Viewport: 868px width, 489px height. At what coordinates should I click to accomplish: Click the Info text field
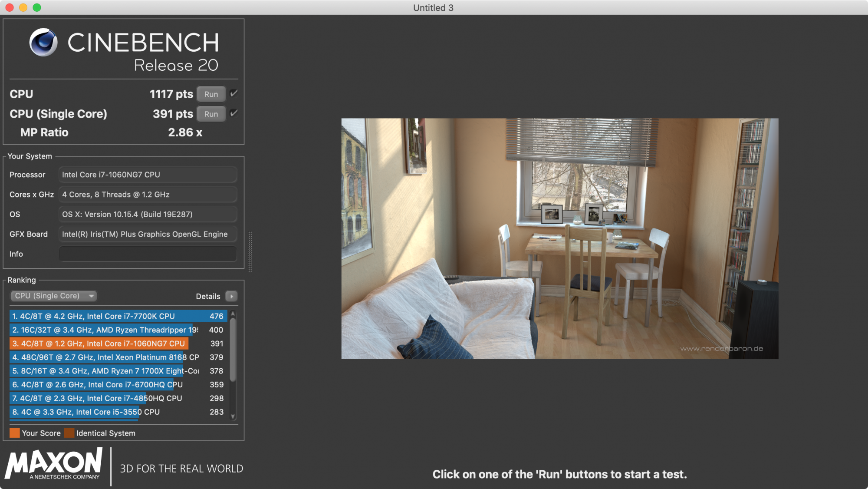click(148, 254)
